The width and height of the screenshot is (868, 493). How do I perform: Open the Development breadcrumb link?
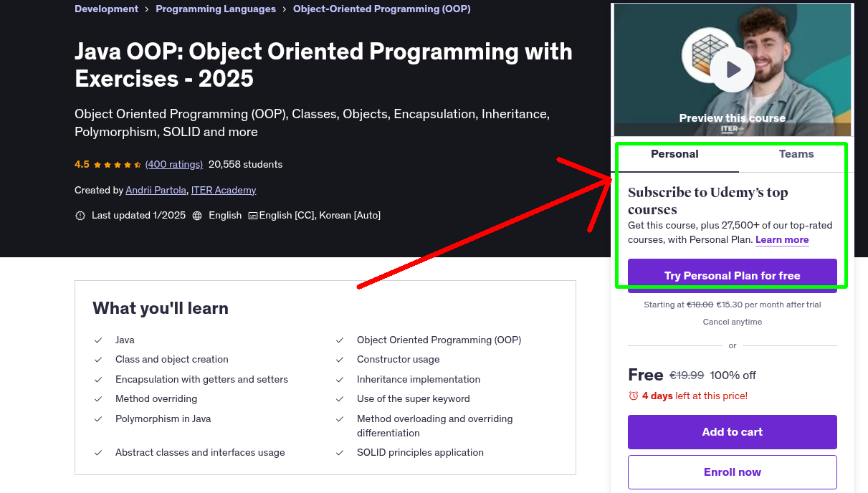[x=106, y=9]
